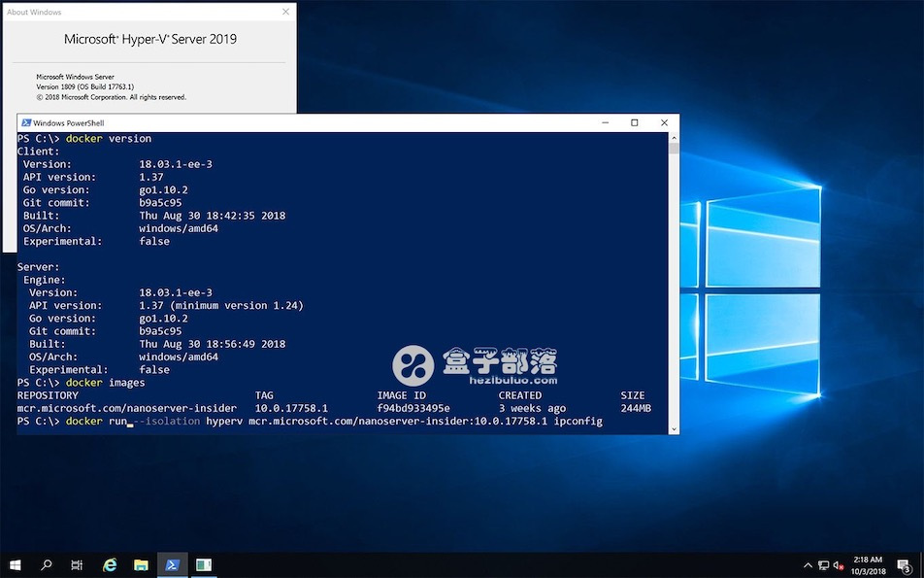Screen dimensions: 924x578
Task: Switch to PowerShell taskbar button
Action: [x=172, y=565]
